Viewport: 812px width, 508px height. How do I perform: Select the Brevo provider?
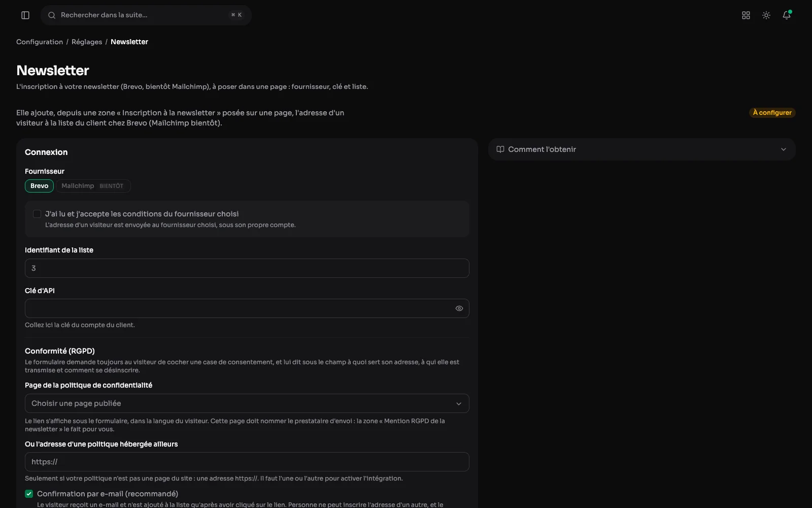pyautogui.click(x=39, y=186)
